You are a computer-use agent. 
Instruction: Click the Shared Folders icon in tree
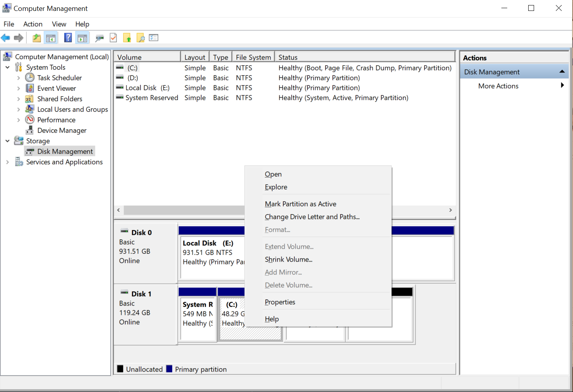tap(30, 98)
